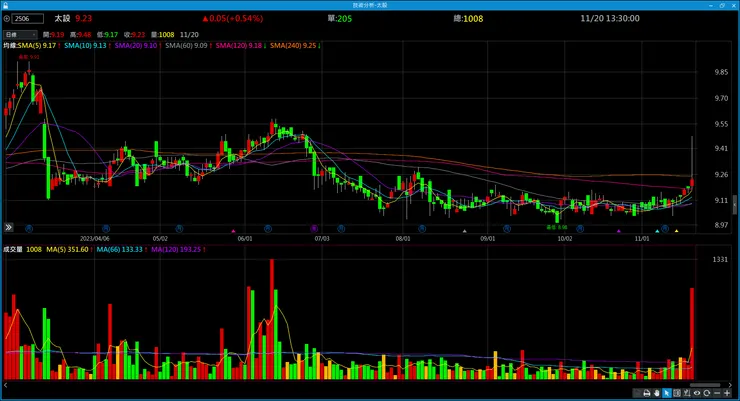
Task: Click the SMA(5) moving average label
Action: [36, 46]
